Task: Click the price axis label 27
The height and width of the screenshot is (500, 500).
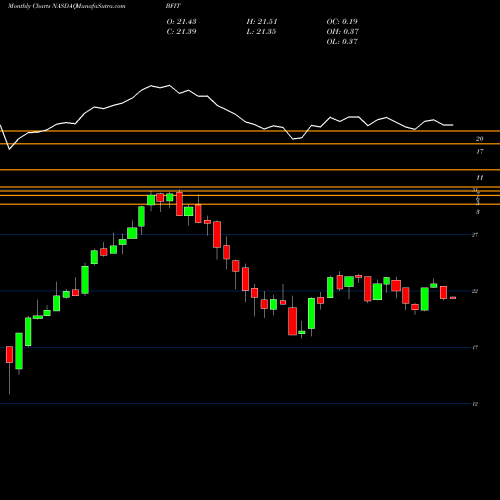Action: (475, 235)
